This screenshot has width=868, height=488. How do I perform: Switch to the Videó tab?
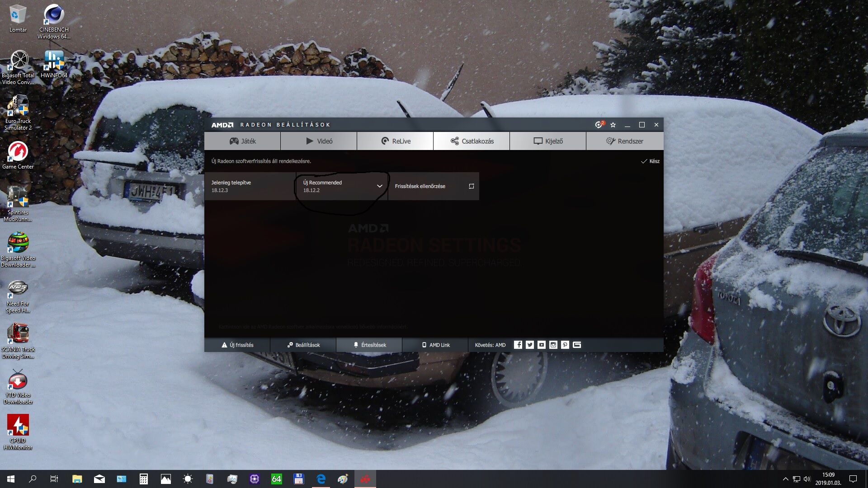click(319, 141)
